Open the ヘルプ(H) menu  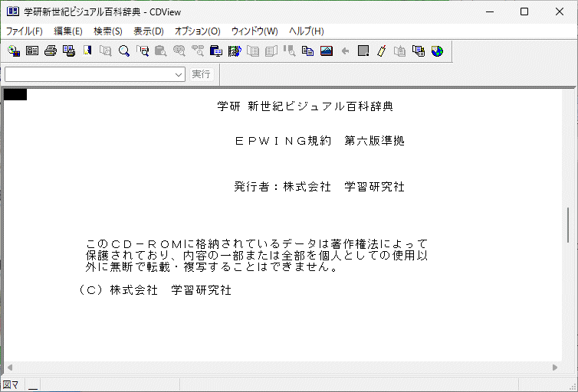coord(307,31)
